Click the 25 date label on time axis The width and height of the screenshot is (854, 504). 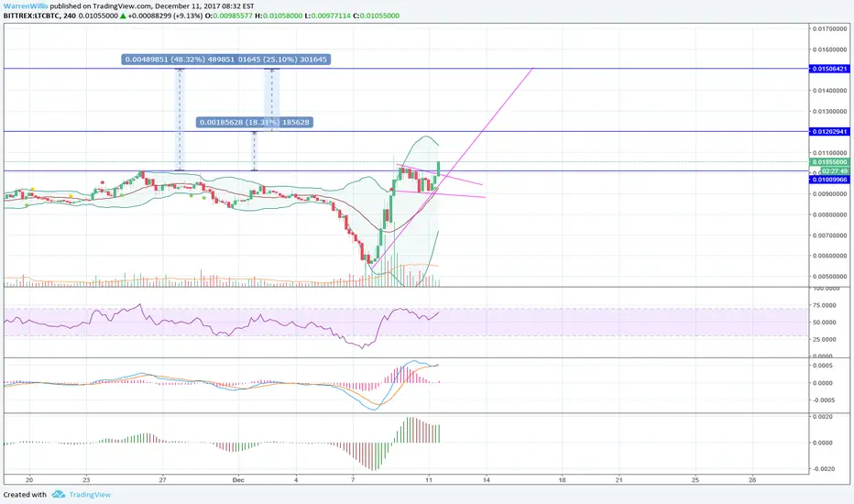tap(695, 480)
